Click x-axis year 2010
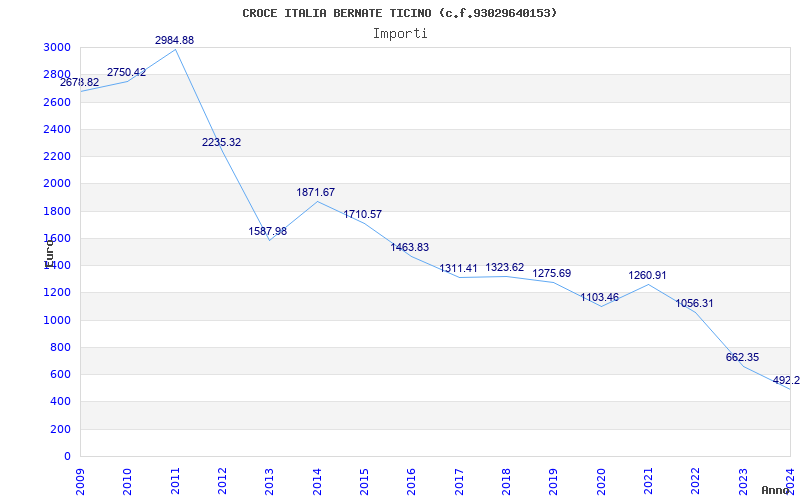 128,482
